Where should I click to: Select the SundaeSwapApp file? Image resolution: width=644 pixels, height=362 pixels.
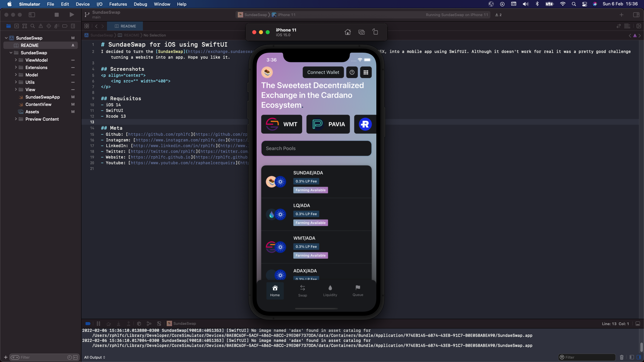(41, 97)
